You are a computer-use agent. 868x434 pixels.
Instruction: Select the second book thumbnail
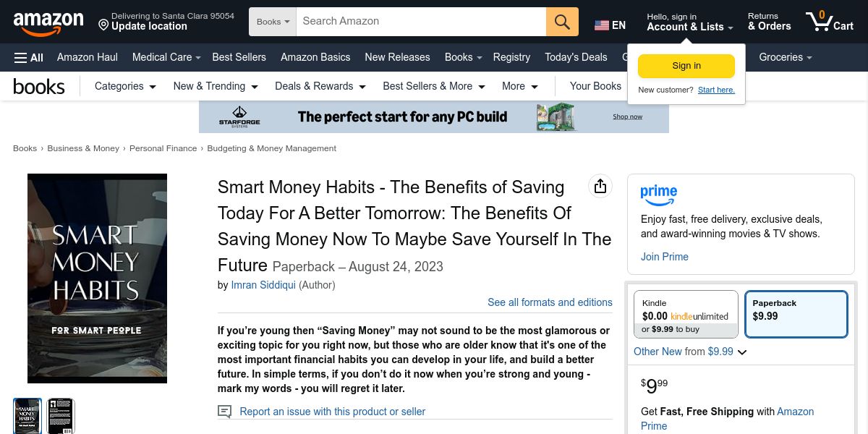(x=61, y=416)
